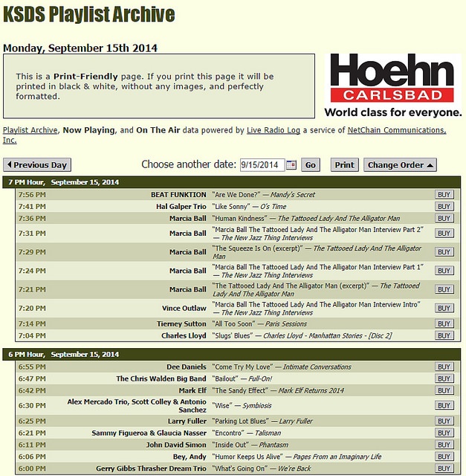Open the calendar date picker icon

pyautogui.click(x=291, y=165)
